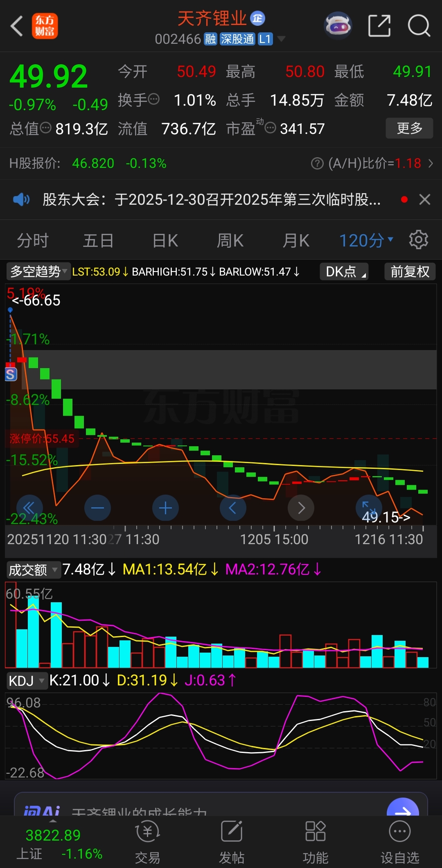Open A/H ratio help question mark
Image resolution: width=442 pixels, height=868 pixels.
point(317,163)
